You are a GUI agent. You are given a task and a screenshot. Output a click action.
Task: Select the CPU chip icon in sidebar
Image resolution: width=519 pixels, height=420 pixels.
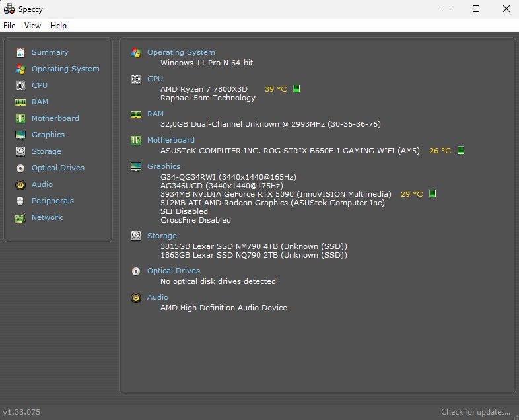click(20, 85)
